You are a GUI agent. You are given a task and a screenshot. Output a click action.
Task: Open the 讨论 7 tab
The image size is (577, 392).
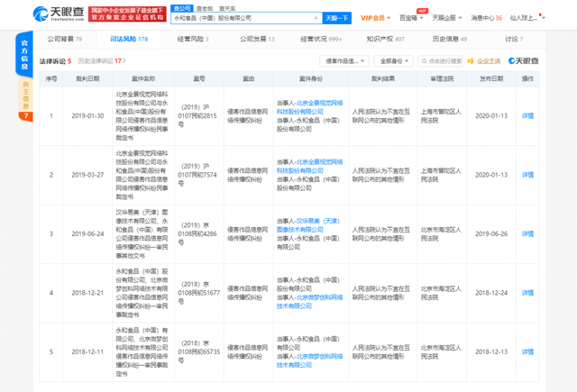[514, 39]
